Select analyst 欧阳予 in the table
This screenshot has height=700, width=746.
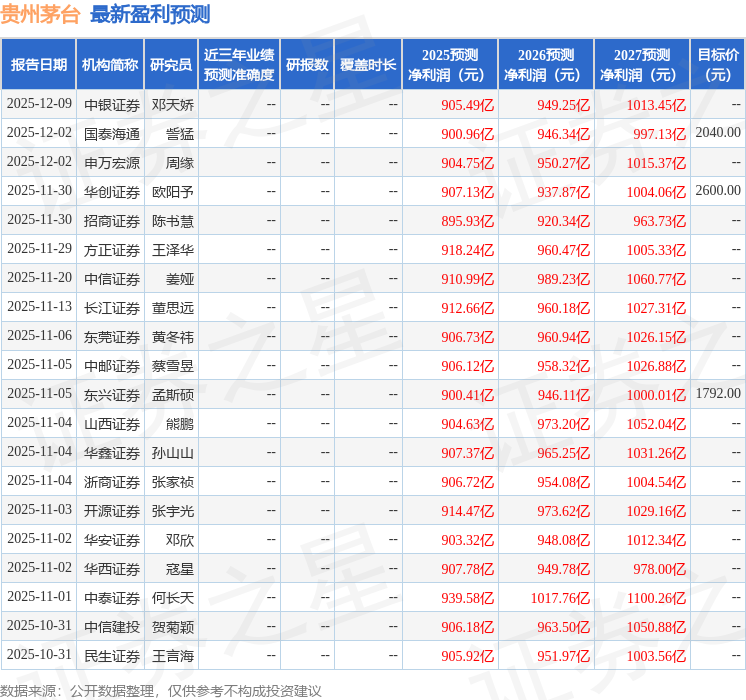(173, 191)
